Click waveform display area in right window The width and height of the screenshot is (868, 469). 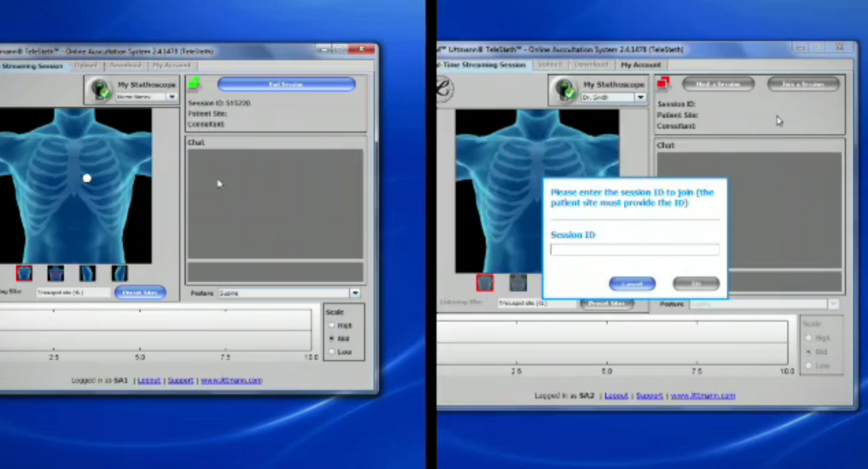(x=612, y=343)
